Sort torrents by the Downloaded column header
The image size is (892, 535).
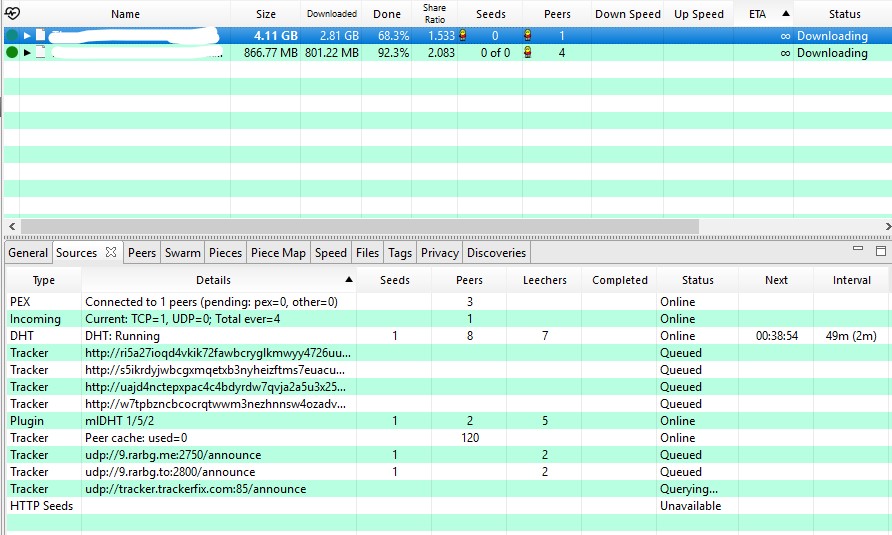coord(332,14)
